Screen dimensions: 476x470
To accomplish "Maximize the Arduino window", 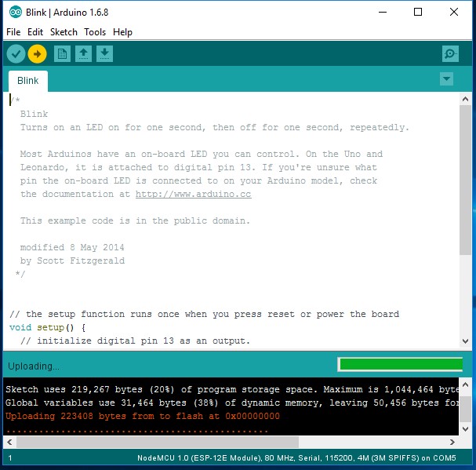I will point(418,12).
